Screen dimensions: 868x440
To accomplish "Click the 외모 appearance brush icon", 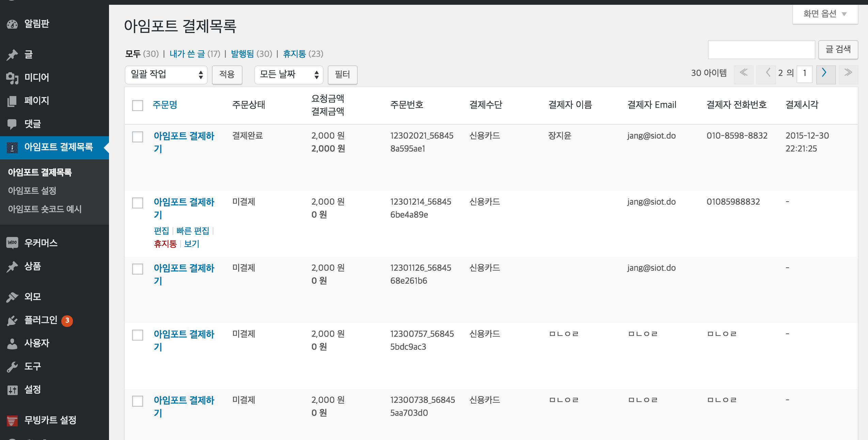I will pos(12,297).
